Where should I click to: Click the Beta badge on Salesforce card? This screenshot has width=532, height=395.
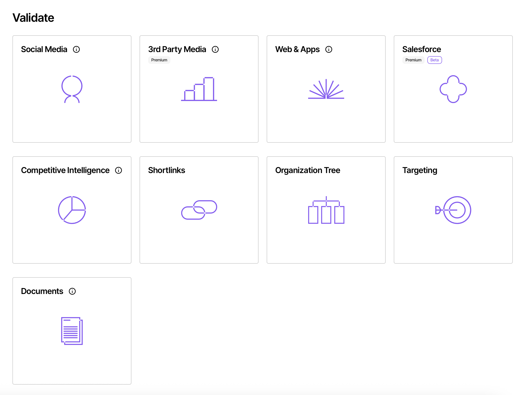pyautogui.click(x=434, y=60)
